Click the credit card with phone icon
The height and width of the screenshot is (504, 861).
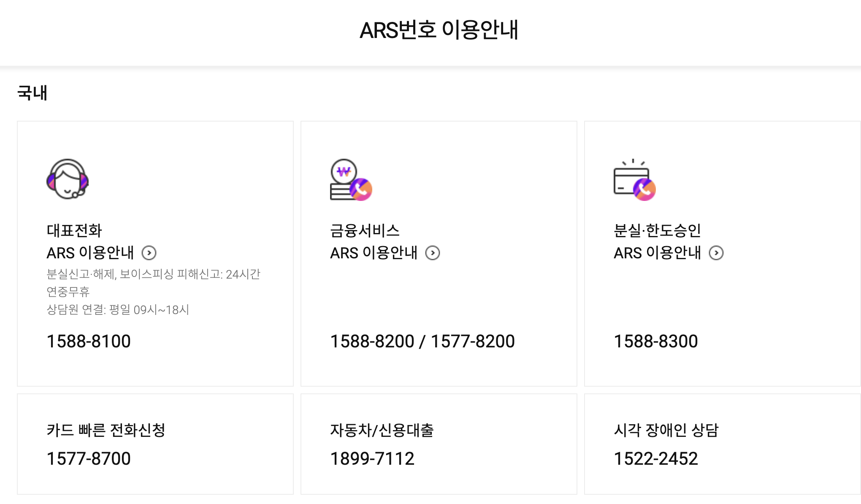click(633, 182)
